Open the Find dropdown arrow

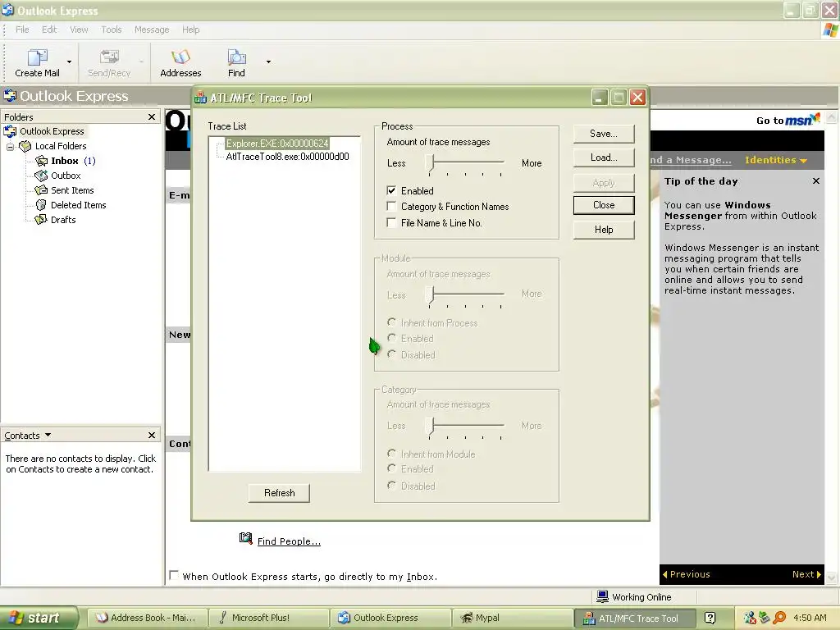point(268,62)
